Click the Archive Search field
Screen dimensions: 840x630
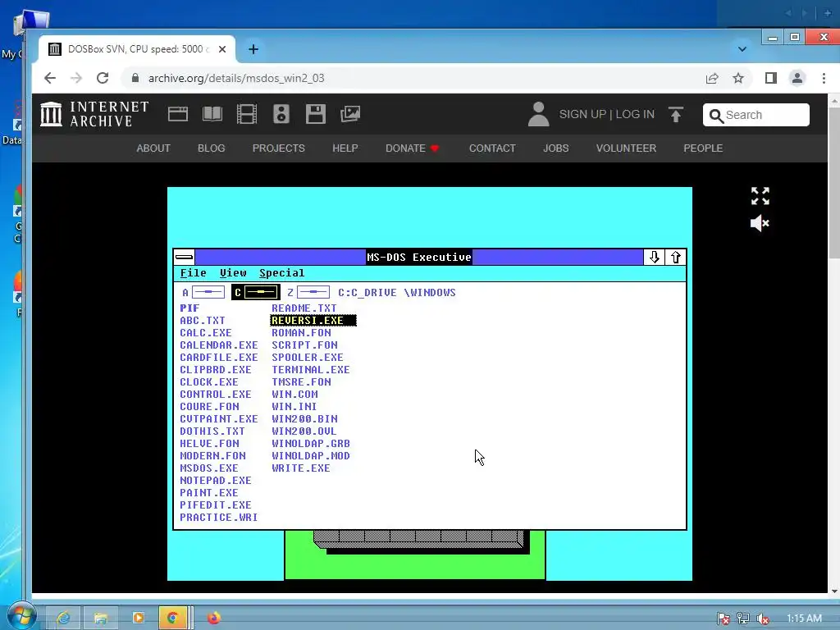756,115
